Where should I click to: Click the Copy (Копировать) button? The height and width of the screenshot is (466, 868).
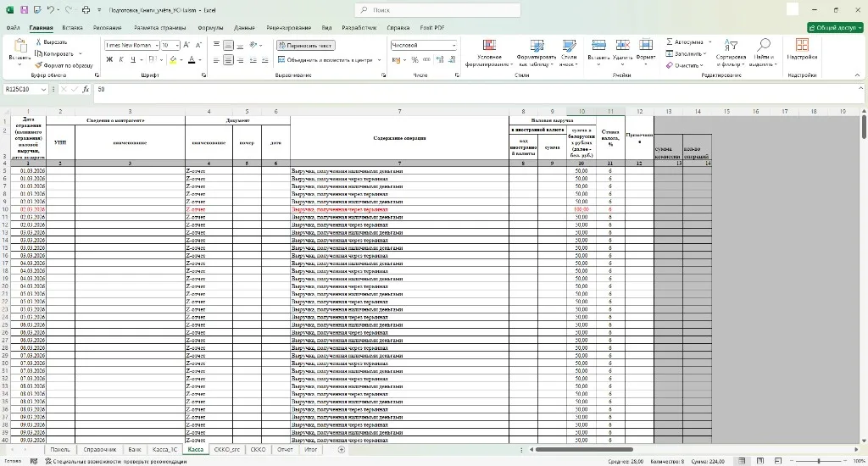tap(54, 53)
